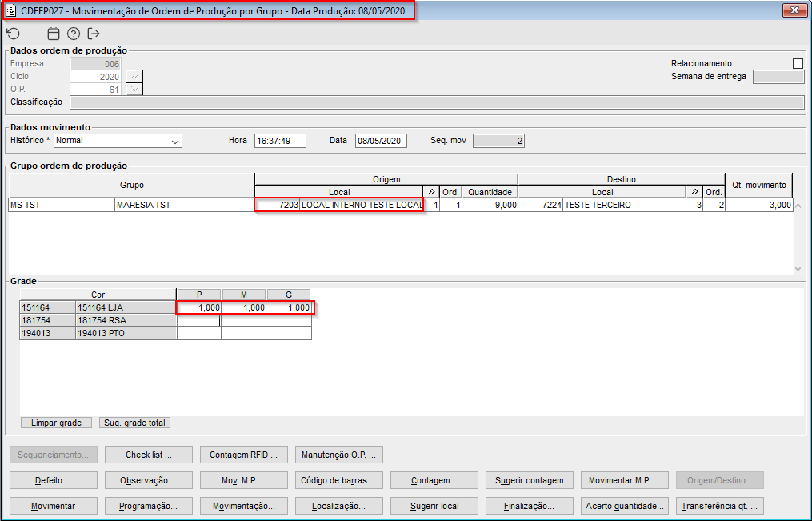Click P size cell for 181754 RSA
Image resolution: width=812 pixels, height=521 pixels.
coord(199,321)
